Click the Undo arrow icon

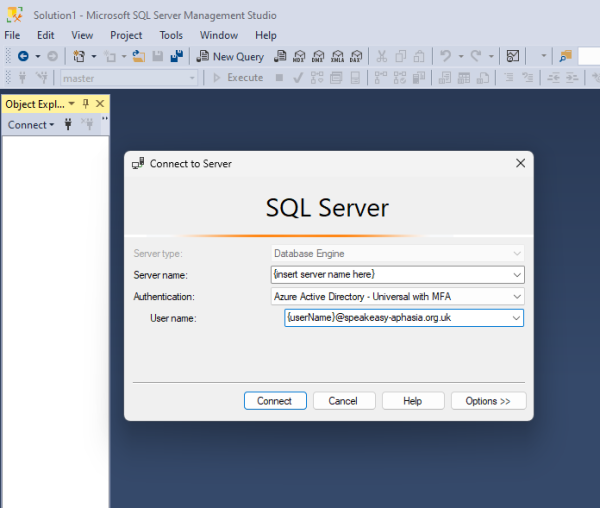(x=445, y=57)
